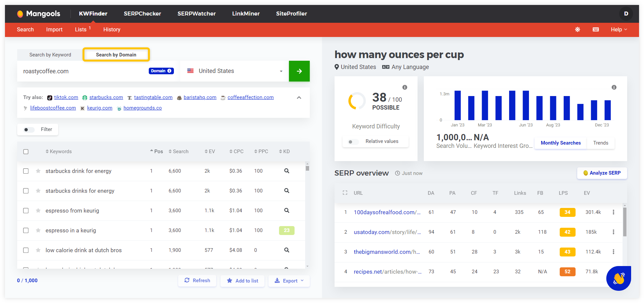644x303 pixels.
Task: Check the checkbox for espresso in a keurig
Action: pos(26,230)
